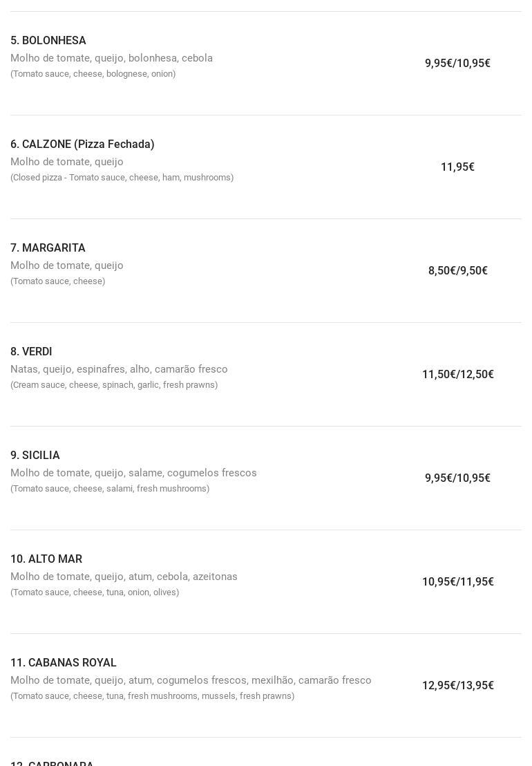Select the Sicilia price 9,95€/10,95€
532x766 pixels.
(x=457, y=478)
